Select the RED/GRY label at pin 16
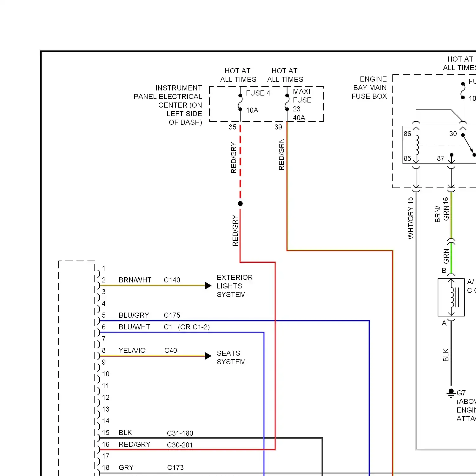 tap(135, 444)
